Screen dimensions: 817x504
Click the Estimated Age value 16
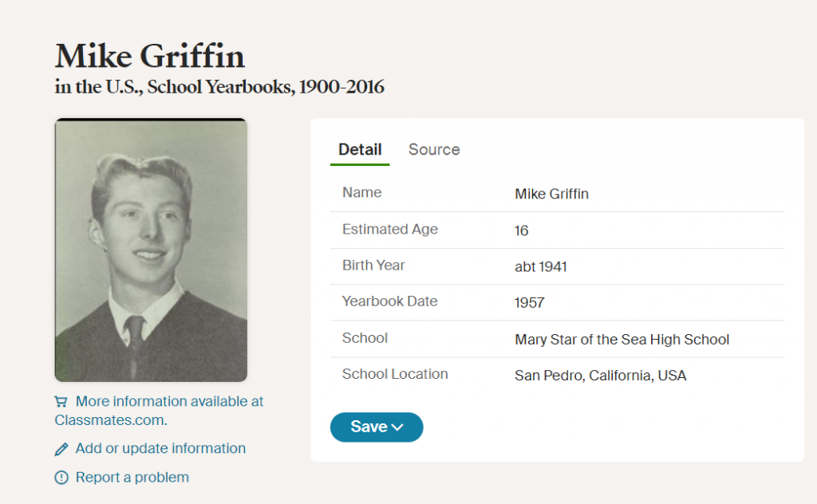(522, 230)
